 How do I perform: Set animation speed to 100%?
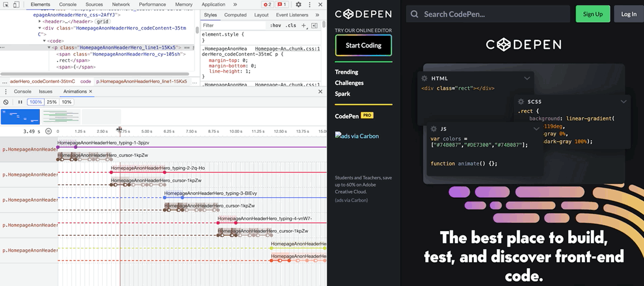tap(36, 102)
